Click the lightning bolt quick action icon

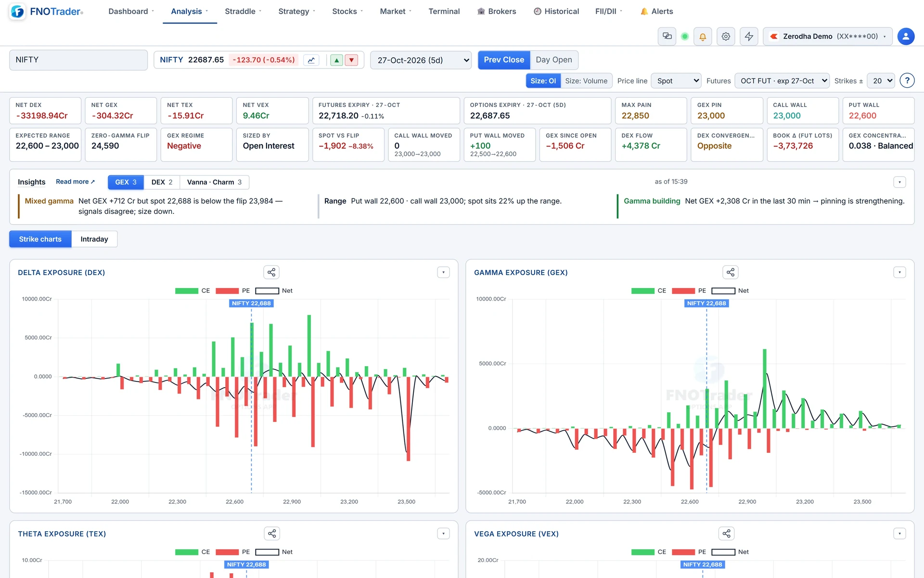tap(749, 36)
